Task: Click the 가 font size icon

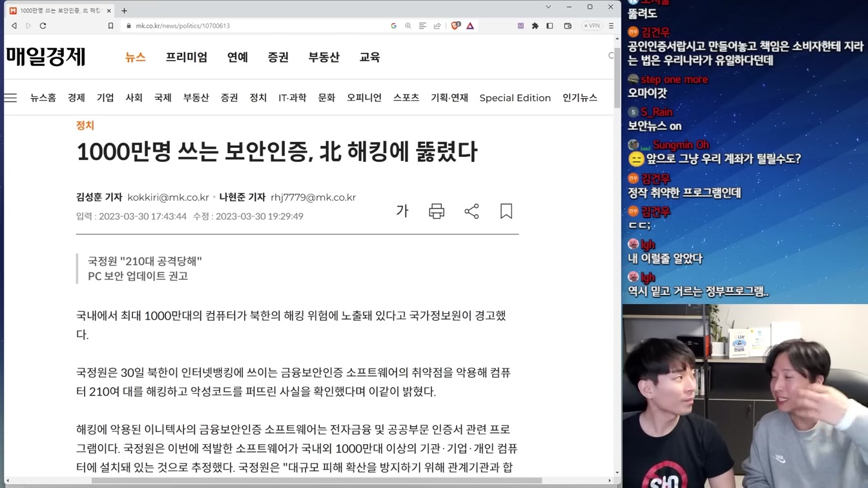Action: [402, 211]
